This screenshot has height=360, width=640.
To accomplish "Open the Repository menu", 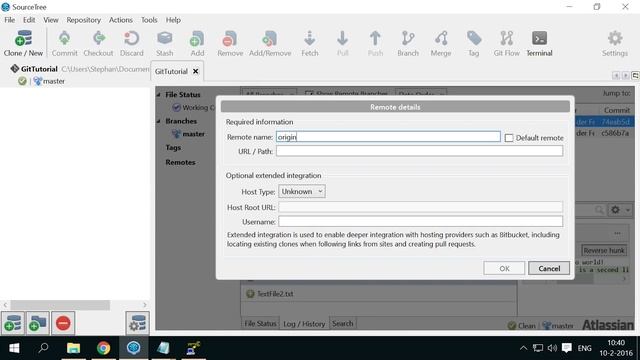I will point(84,20).
